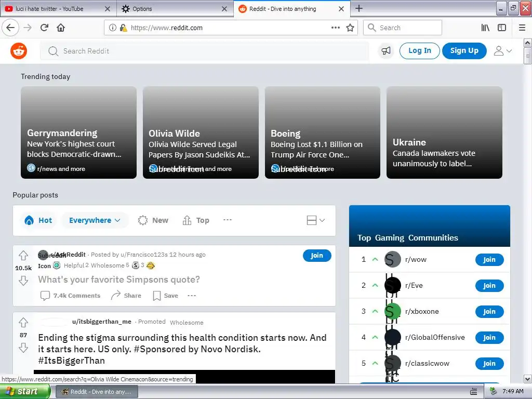This screenshot has height=399, width=532.
Task: Click the Firefox Search box
Action: coord(403,28)
